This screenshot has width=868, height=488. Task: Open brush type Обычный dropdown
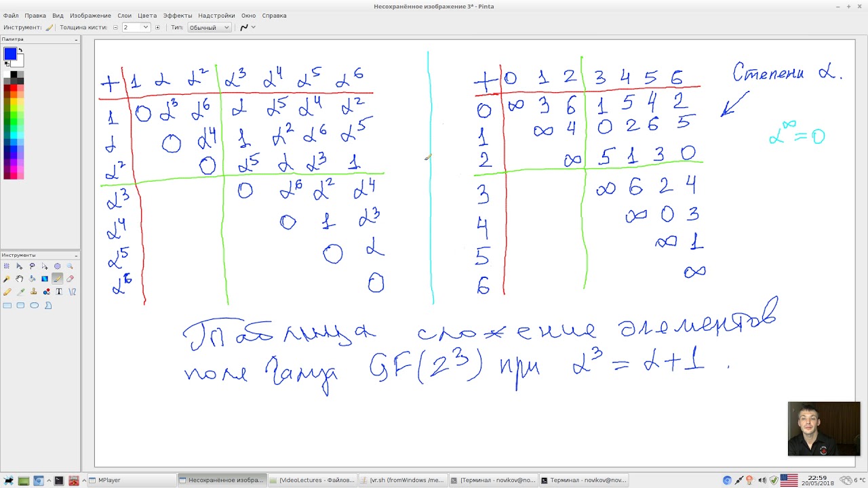click(x=209, y=27)
